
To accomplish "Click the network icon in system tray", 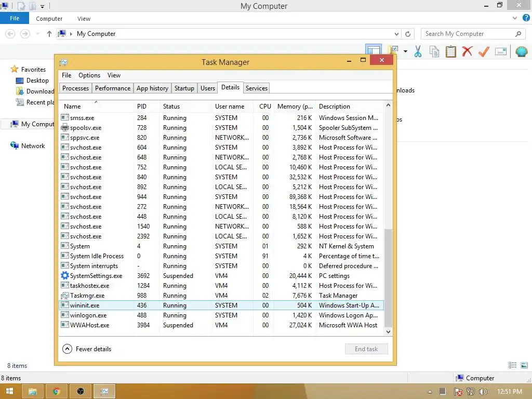I will point(470,392).
